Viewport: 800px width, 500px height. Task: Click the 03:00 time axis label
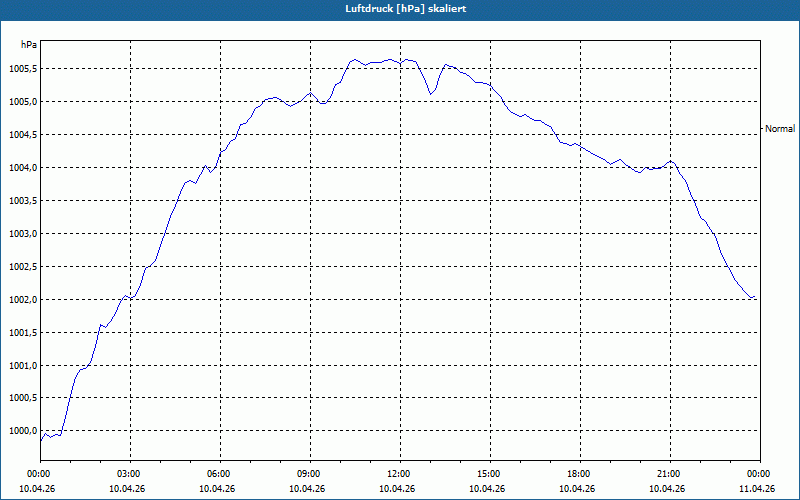click(131, 474)
